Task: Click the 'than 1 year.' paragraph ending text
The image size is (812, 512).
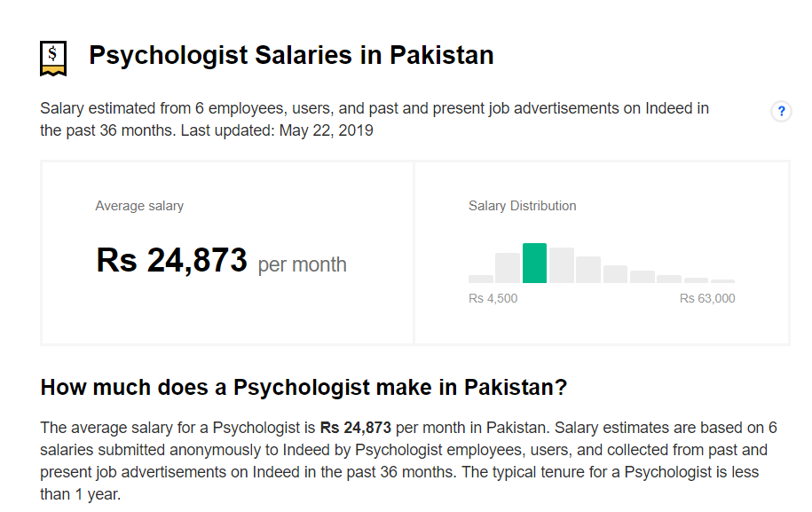Action: click(80, 494)
